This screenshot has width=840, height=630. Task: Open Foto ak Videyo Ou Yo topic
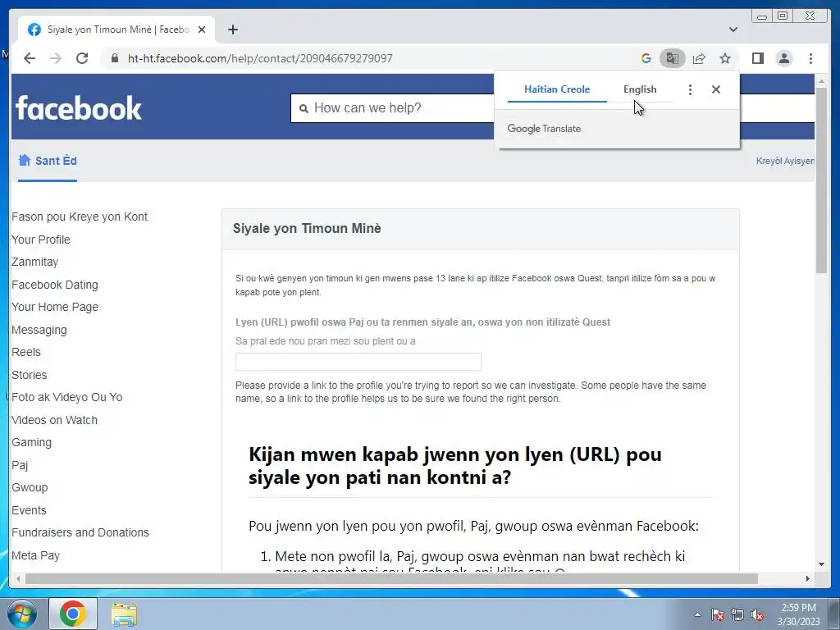pos(67,397)
